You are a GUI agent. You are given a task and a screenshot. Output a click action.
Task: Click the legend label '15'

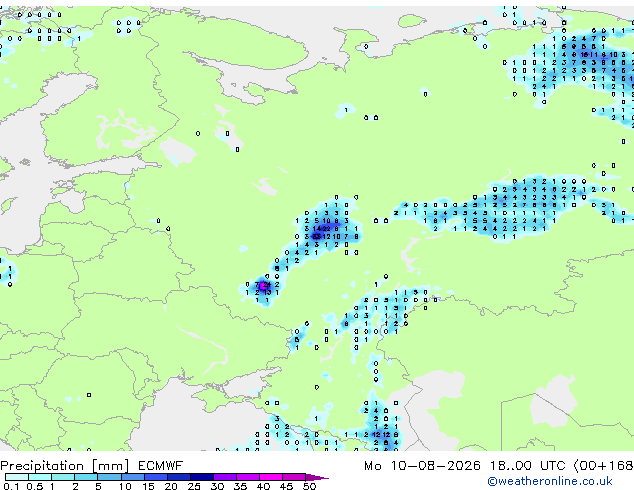click(148, 486)
